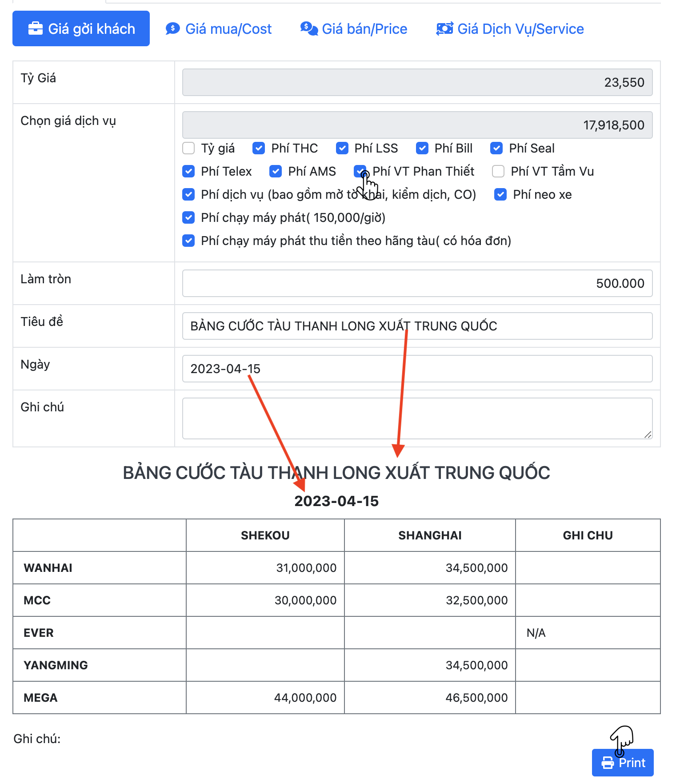The height and width of the screenshot is (784, 684).
Task: Click the money exchange icon beside Giá Dịch Vụ/Service
Action: pyautogui.click(x=444, y=28)
